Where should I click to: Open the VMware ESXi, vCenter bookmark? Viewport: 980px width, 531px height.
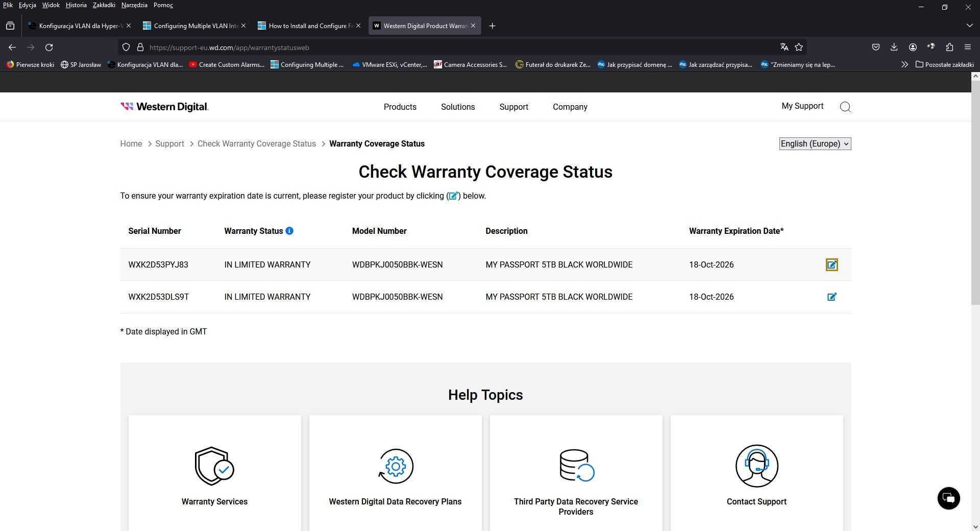coord(389,64)
